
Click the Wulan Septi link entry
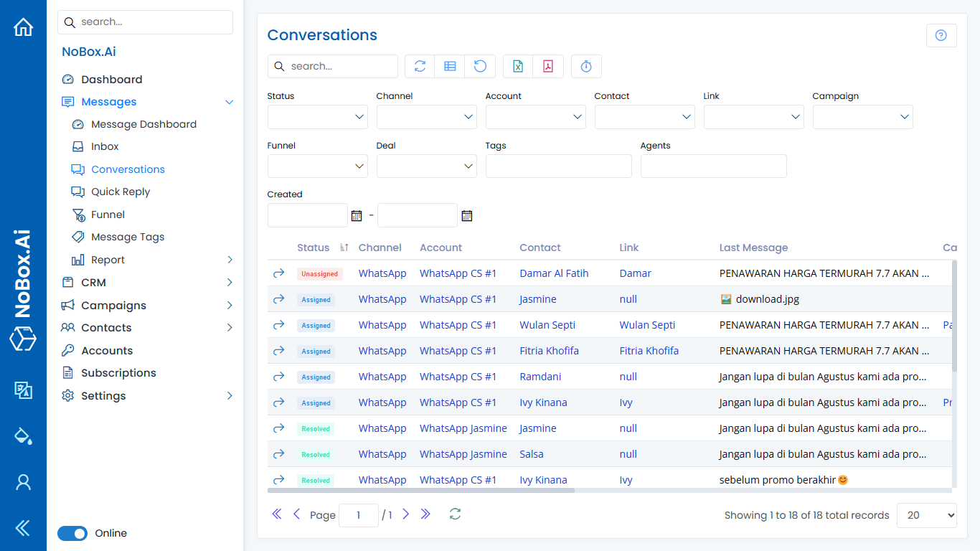tap(647, 325)
